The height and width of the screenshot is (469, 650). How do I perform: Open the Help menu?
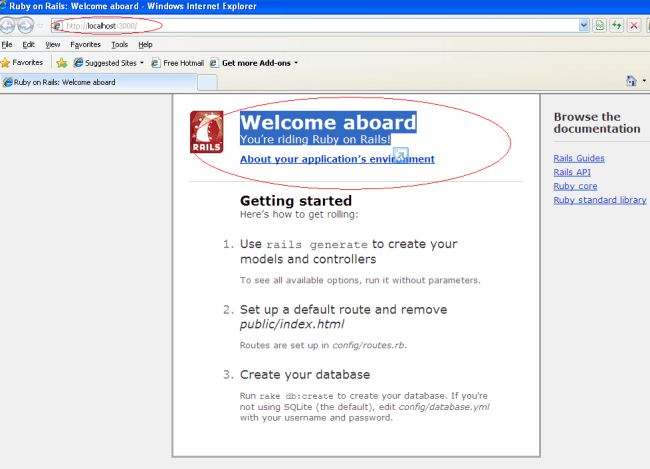(145, 44)
